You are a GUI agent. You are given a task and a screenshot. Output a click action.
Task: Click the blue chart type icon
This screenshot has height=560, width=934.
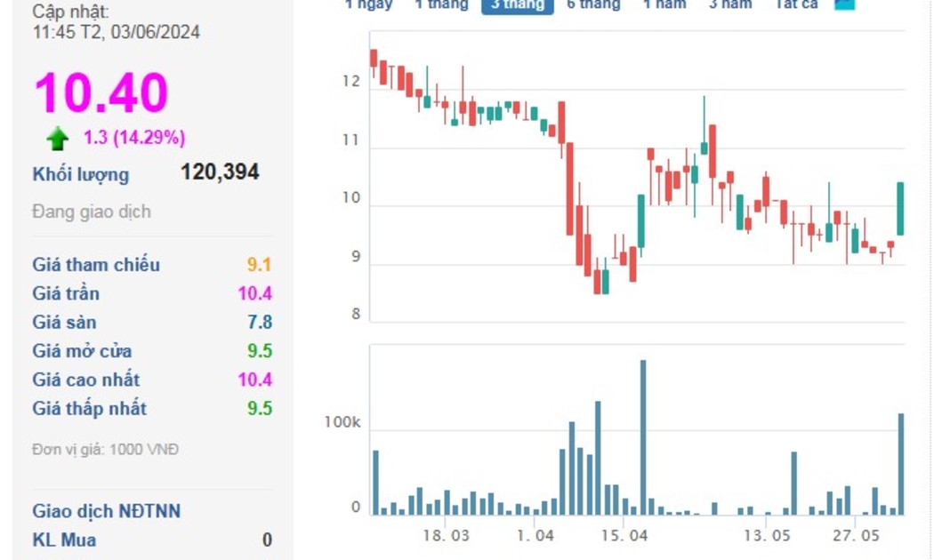(844, 4)
